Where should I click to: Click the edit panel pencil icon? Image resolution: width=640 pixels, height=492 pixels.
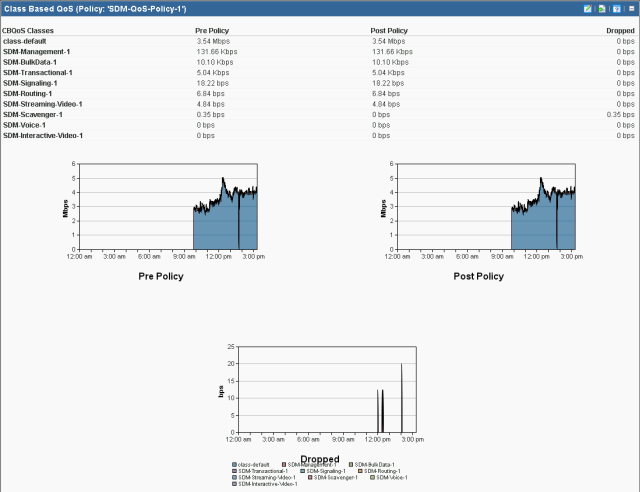(588, 8)
